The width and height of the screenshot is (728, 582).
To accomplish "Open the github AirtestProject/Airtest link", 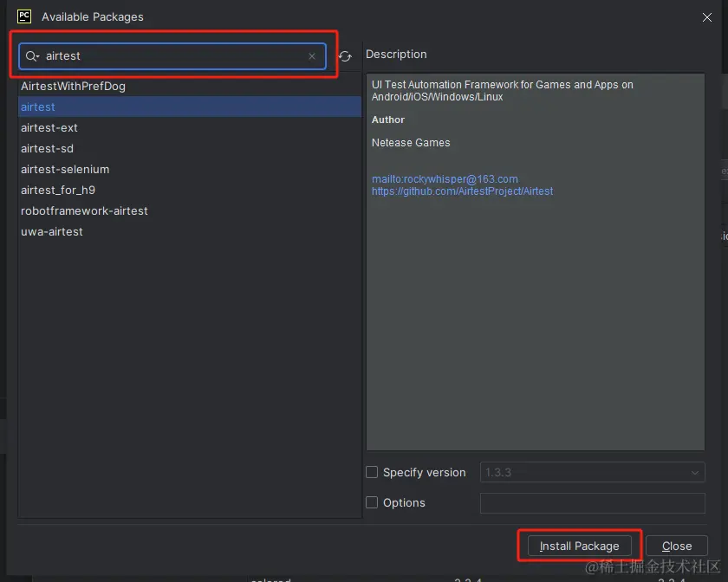I will (463, 191).
